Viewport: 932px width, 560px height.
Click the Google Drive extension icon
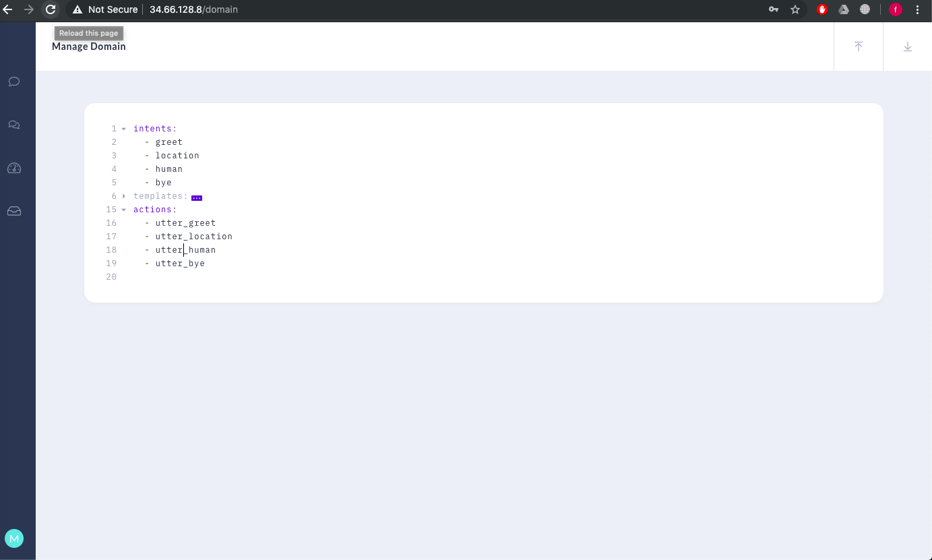(843, 9)
